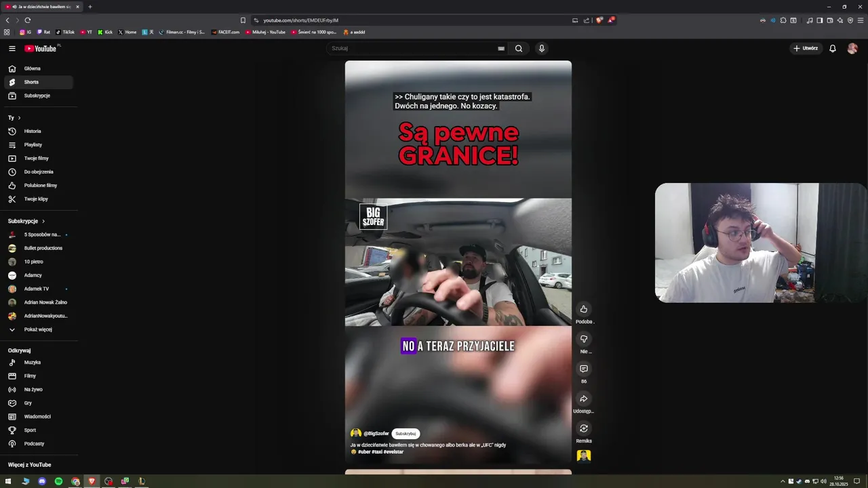
Task: Start voice search with microphone icon
Action: point(542,48)
